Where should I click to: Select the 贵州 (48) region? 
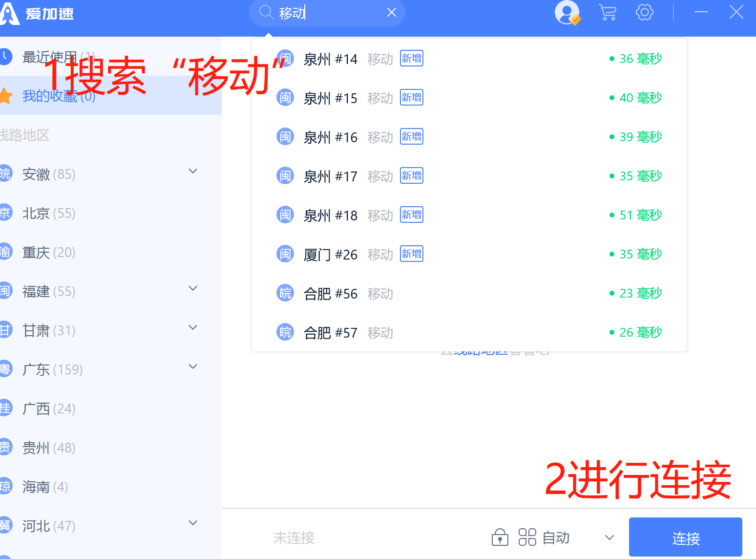(111, 448)
